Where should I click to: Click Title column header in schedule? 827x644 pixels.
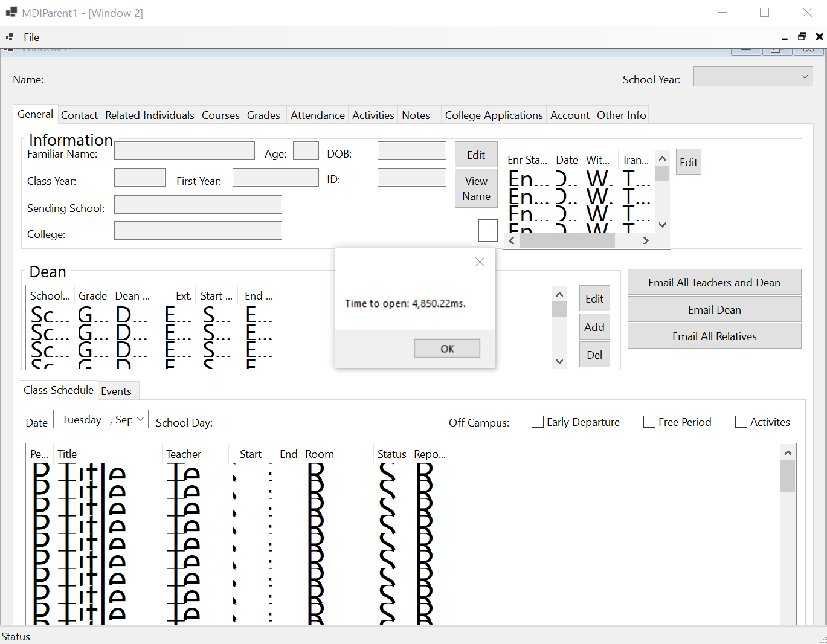(108, 454)
